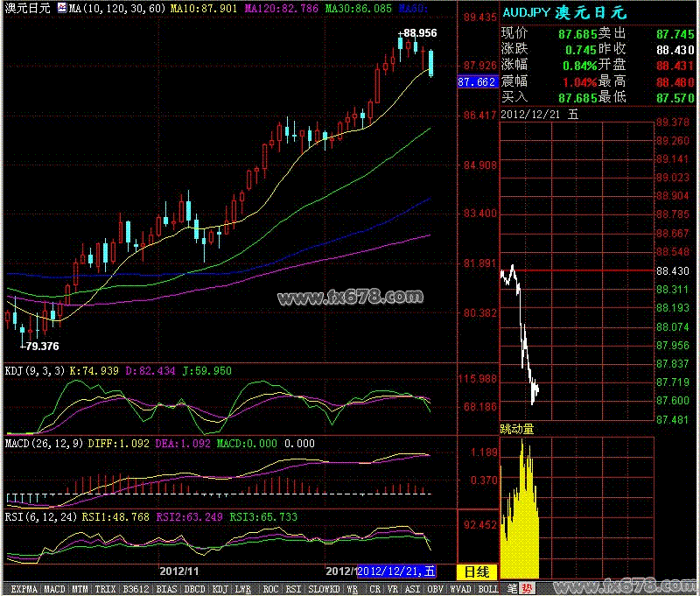
Task: Open the RSI indicator tab
Action: (x=293, y=589)
